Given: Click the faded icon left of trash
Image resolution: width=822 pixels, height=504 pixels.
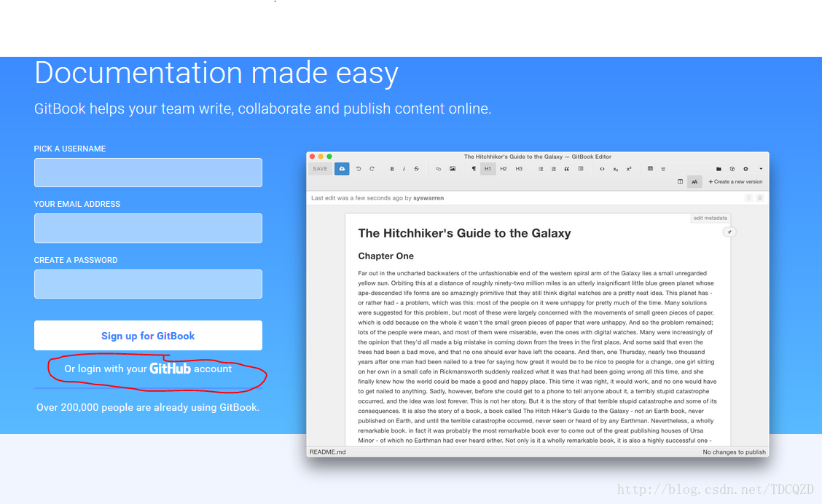Looking at the screenshot, I should coord(748,197).
